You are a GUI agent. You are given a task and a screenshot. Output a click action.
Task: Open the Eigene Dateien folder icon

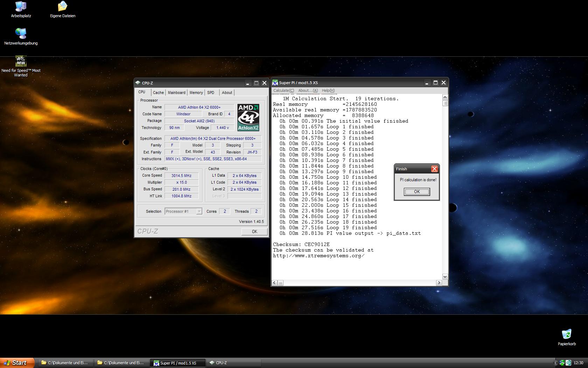(x=63, y=7)
